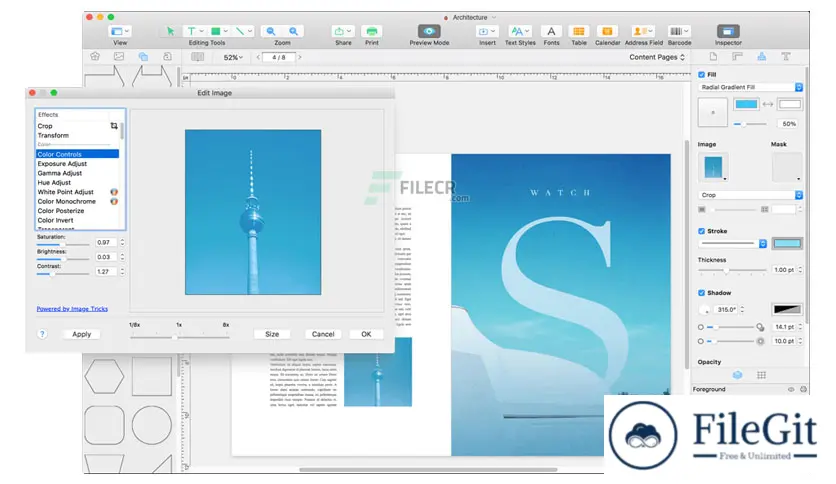Confirm Edit Image with OK
The height and width of the screenshot is (484, 836).
[x=366, y=334]
